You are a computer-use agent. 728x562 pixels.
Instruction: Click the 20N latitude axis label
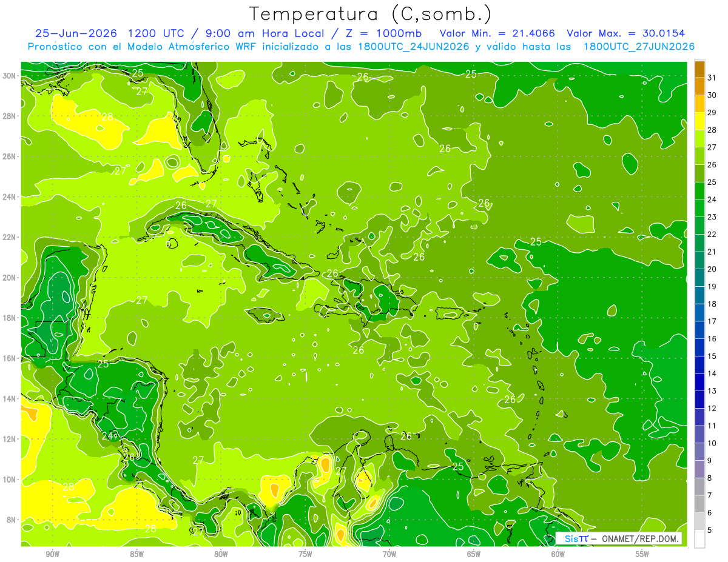click(x=10, y=278)
